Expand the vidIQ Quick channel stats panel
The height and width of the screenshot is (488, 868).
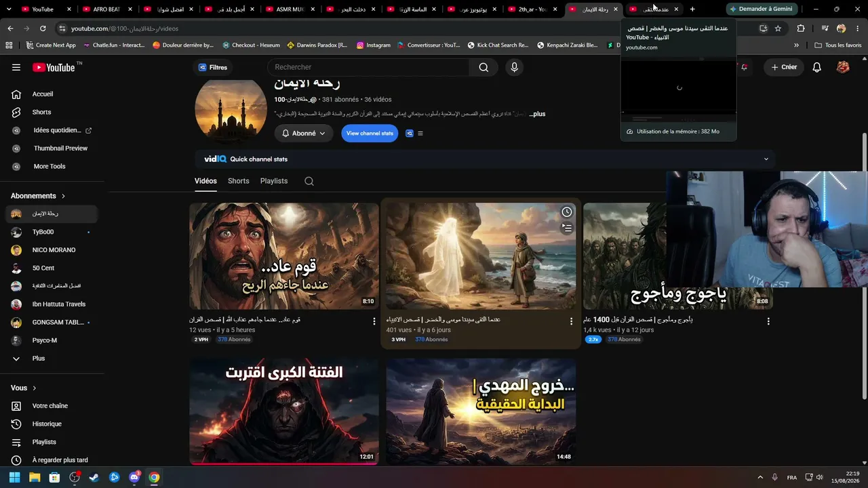coord(766,159)
